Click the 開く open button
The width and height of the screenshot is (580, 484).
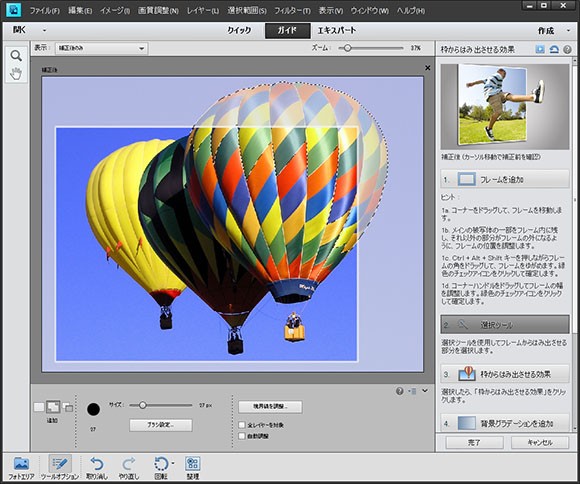point(19,30)
